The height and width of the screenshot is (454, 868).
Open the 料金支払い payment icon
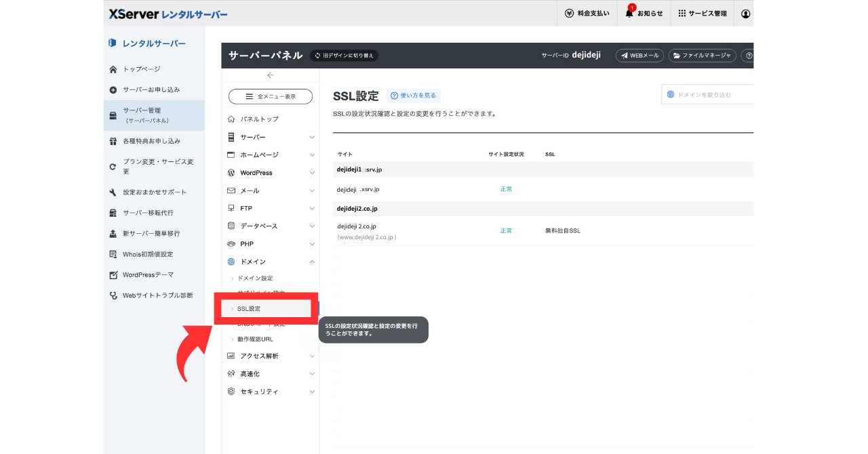[x=588, y=14]
